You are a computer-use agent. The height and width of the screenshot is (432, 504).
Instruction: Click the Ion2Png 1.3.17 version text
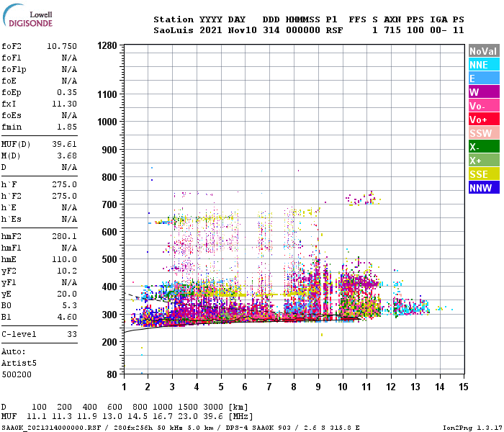tap(472, 428)
